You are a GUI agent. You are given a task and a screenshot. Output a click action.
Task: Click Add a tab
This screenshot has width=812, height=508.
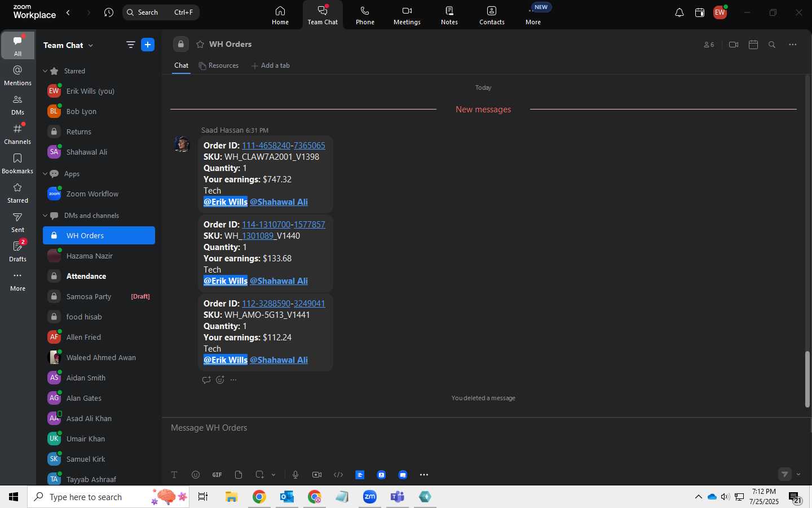pos(271,65)
